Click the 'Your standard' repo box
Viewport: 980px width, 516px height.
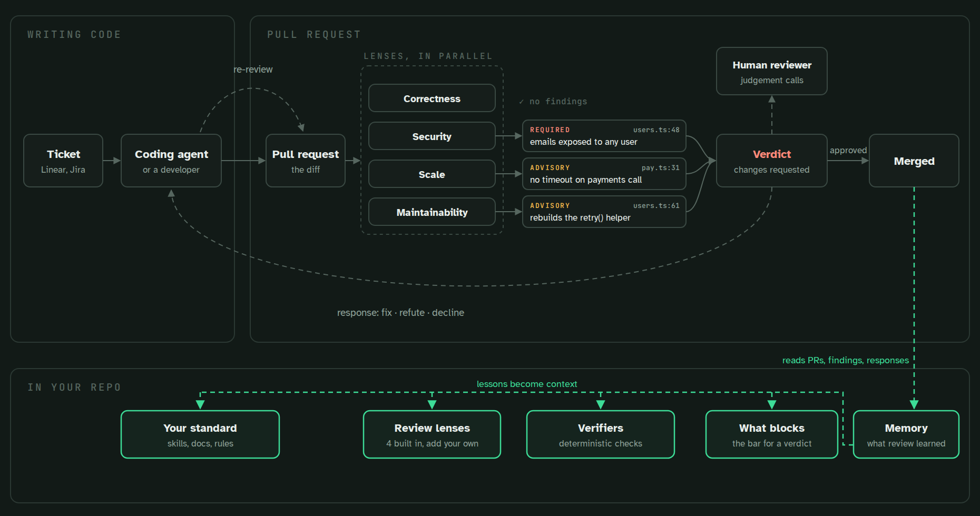[200, 434]
